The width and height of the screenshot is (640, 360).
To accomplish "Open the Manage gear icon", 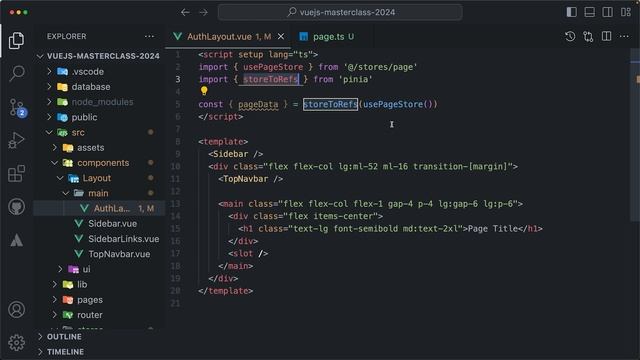I will pos(16,342).
